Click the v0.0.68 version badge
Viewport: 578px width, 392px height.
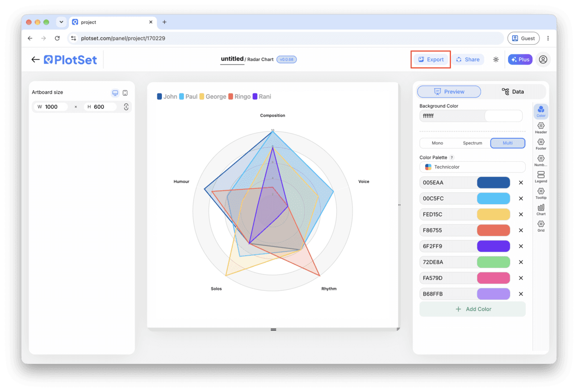tap(287, 60)
